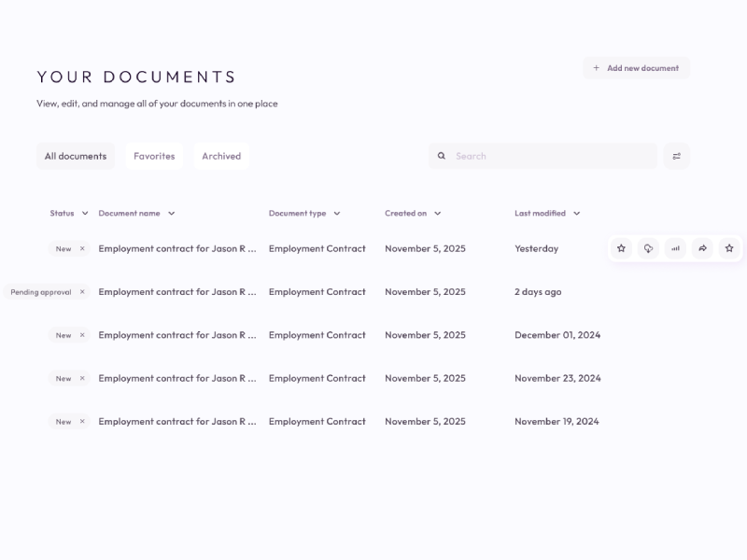Switch to the All documents tab
Screen dimensions: 747x560
pyautogui.click(x=76, y=156)
